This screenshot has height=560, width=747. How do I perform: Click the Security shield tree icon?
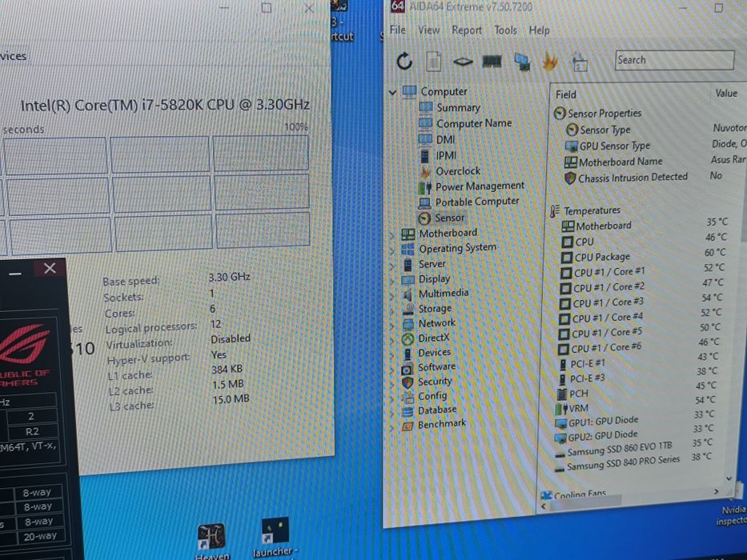pos(408,383)
